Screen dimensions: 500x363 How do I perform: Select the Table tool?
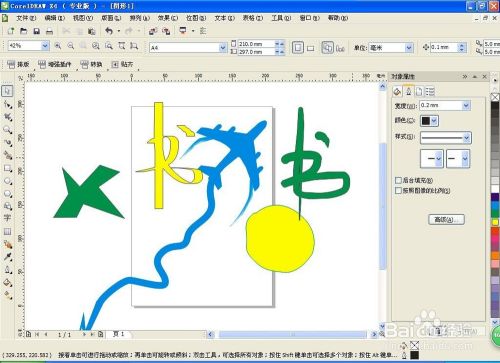[8, 231]
